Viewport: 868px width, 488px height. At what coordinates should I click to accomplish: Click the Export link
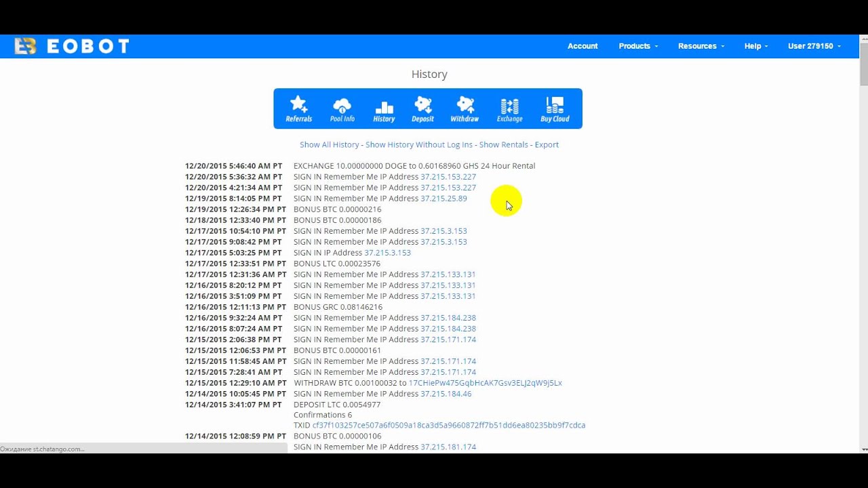pyautogui.click(x=547, y=144)
